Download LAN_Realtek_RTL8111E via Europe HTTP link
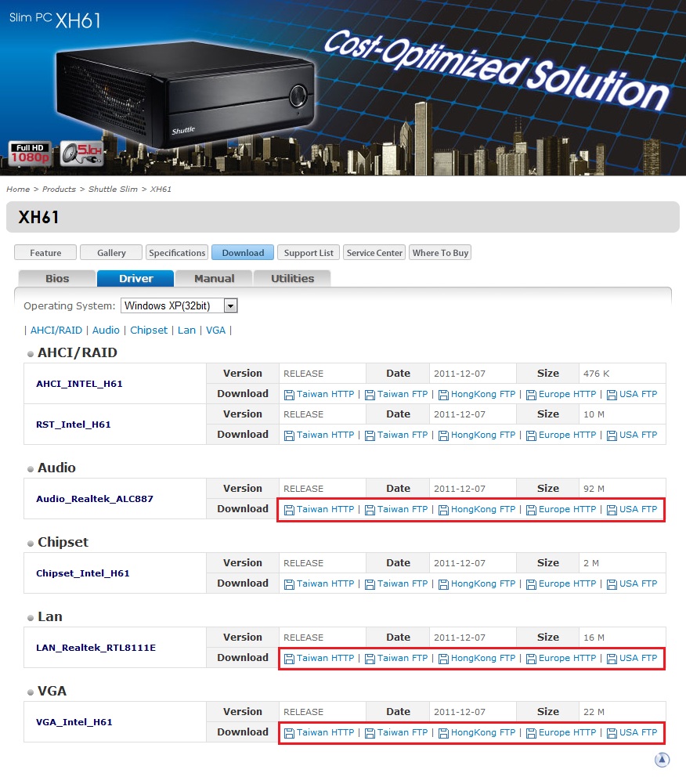The width and height of the screenshot is (686, 784). (x=568, y=658)
